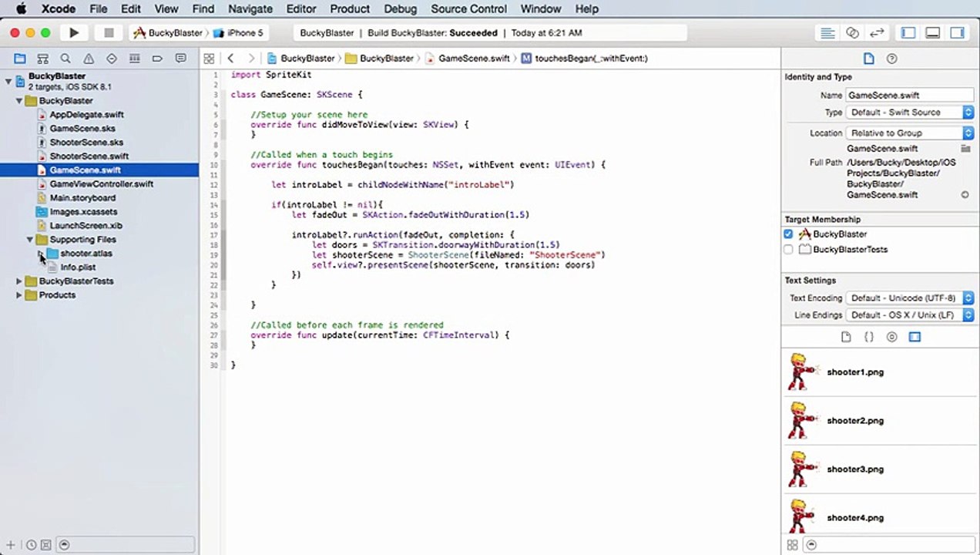Expand the BuckyBlasterTests group

click(19, 281)
